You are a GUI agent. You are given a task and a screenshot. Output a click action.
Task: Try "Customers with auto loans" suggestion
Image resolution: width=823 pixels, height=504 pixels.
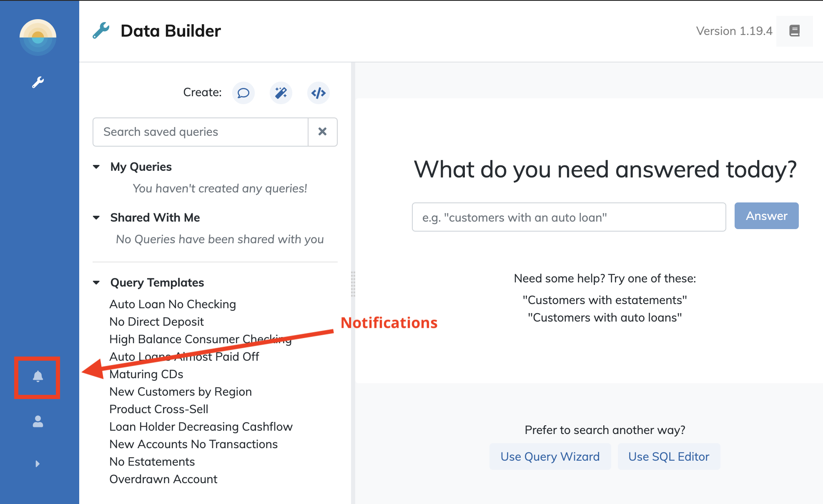[605, 317]
